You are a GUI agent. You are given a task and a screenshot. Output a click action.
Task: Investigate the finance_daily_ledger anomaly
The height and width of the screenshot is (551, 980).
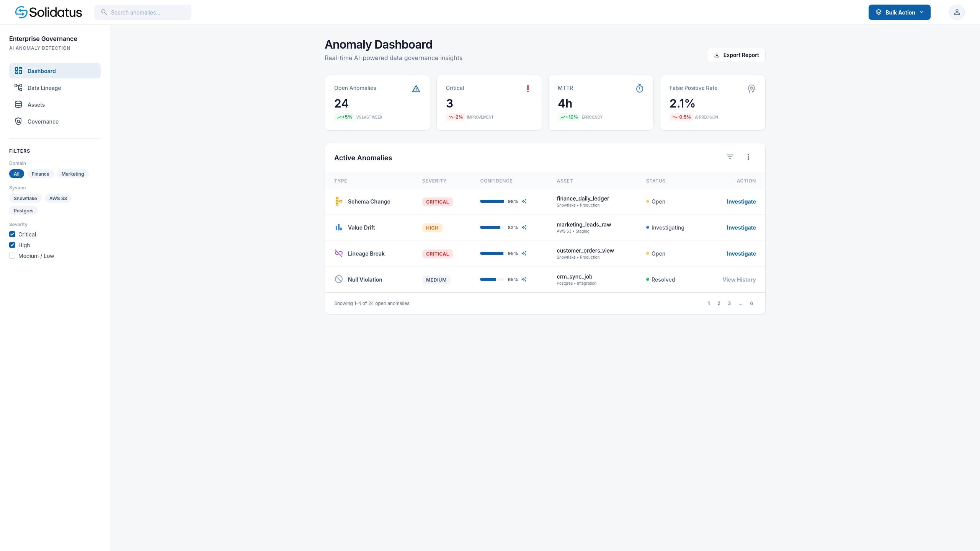point(741,202)
